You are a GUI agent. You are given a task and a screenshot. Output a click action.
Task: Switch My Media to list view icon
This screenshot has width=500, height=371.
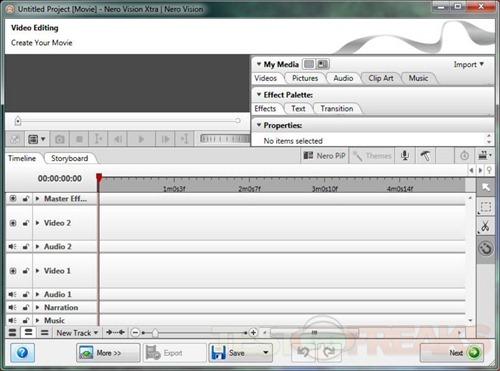point(309,64)
